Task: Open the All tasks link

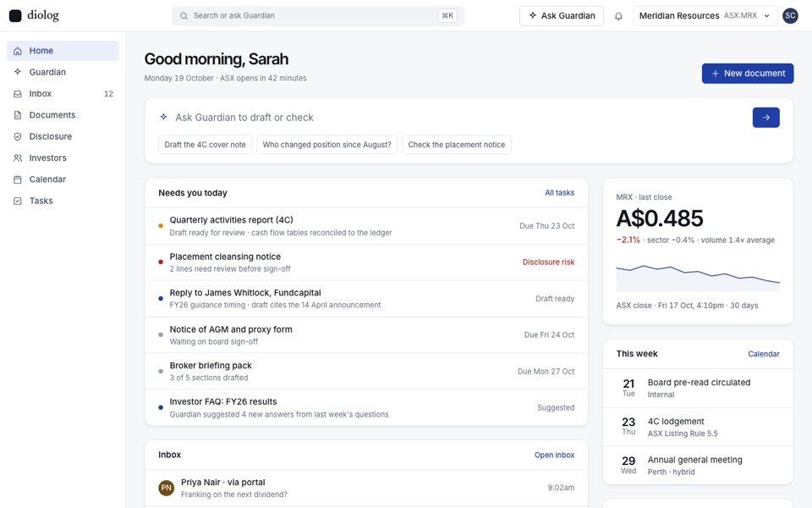Action: [559, 193]
